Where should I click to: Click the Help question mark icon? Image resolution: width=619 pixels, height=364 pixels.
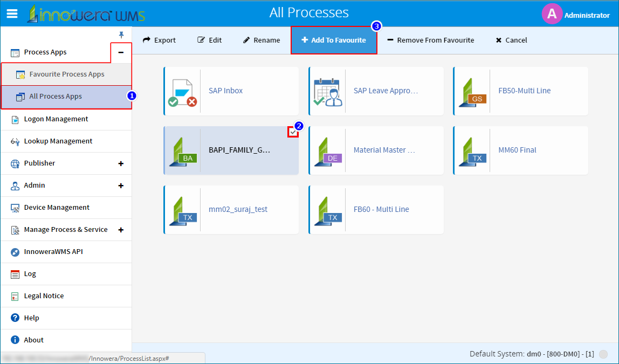15,318
